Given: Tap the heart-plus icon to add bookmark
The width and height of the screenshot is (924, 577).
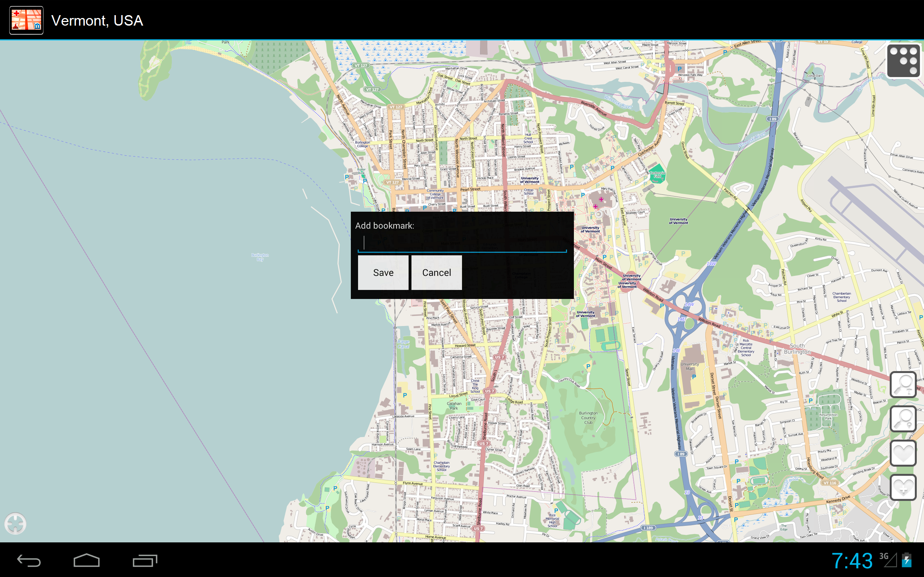Looking at the screenshot, I should 903,487.
